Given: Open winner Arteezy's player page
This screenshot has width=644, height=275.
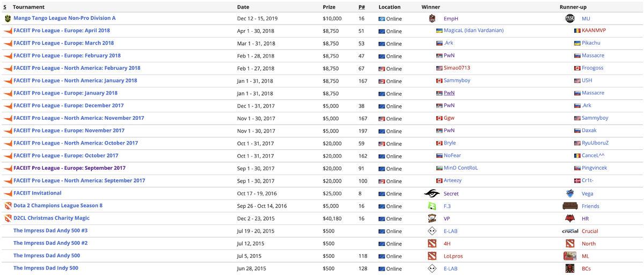Looking at the screenshot, I should [x=452, y=181].
